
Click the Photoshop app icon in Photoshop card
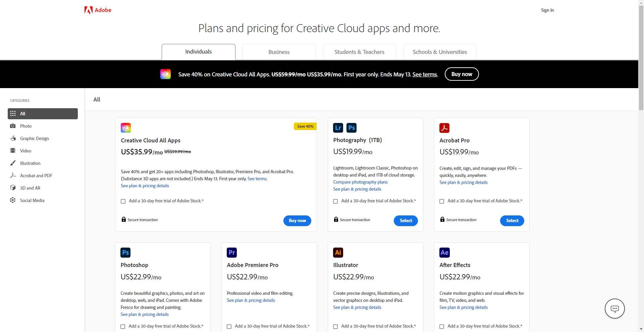[125, 253]
